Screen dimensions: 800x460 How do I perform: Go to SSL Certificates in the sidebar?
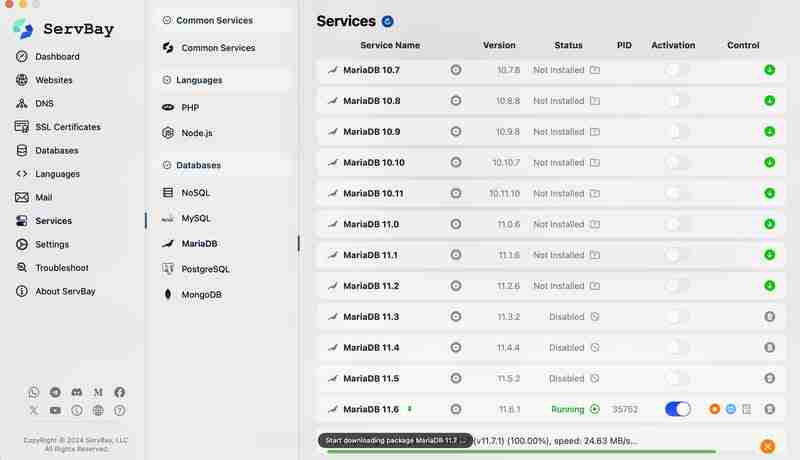(67, 127)
